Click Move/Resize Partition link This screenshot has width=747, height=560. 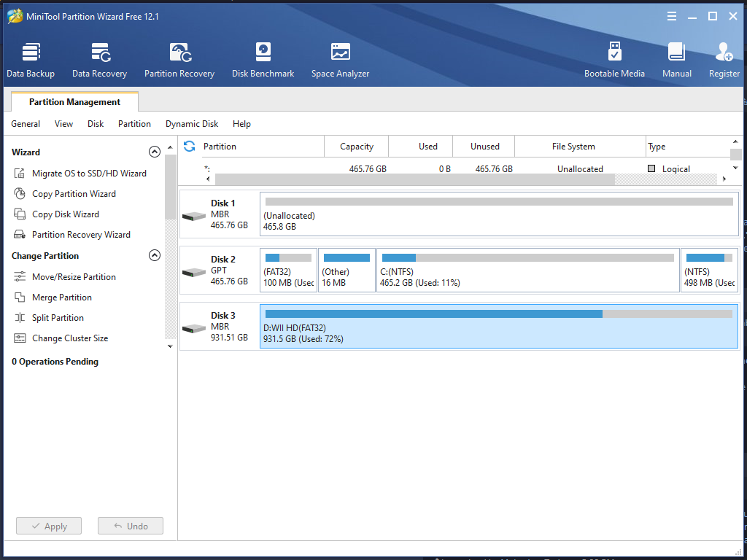(74, 276)
